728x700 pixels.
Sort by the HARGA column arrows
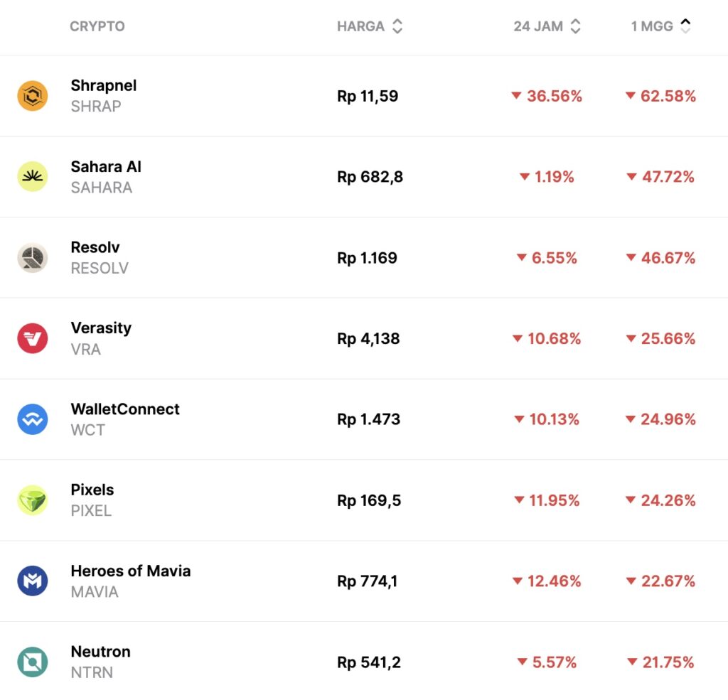(397, 27)
